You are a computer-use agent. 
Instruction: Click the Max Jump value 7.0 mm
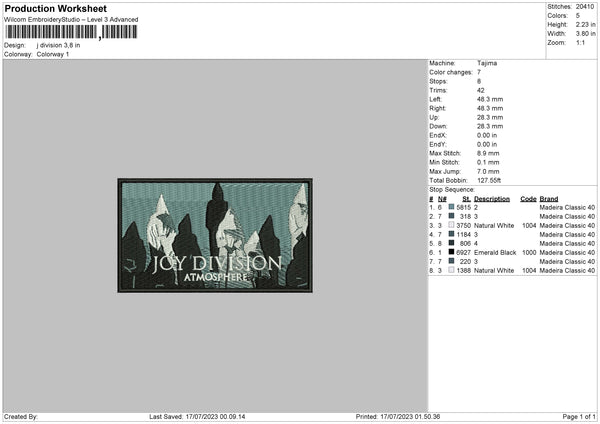488,171
